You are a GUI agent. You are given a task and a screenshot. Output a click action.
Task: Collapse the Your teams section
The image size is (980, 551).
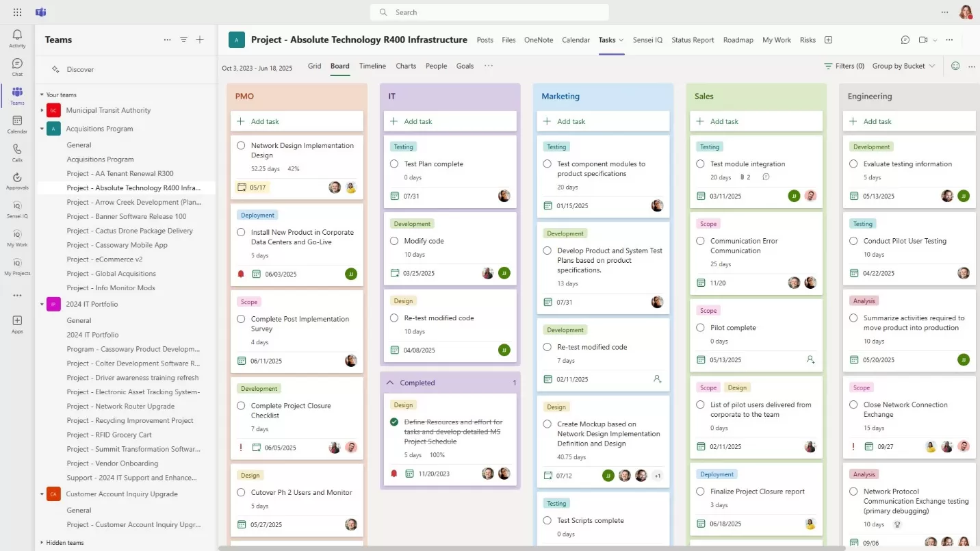[41, 95]
